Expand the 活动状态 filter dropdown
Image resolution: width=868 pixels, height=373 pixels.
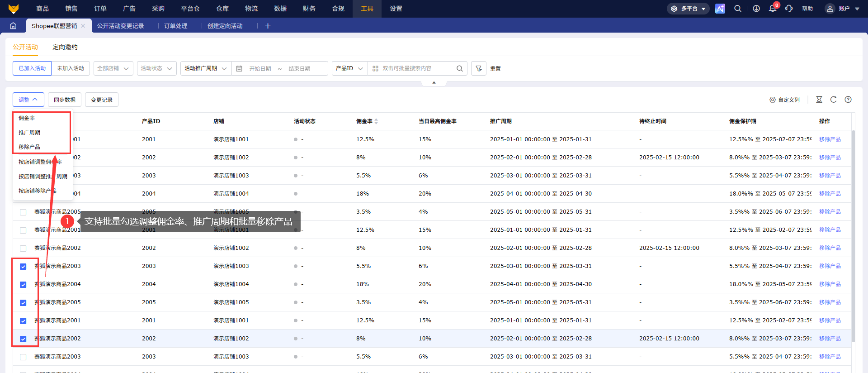point(157,68)
